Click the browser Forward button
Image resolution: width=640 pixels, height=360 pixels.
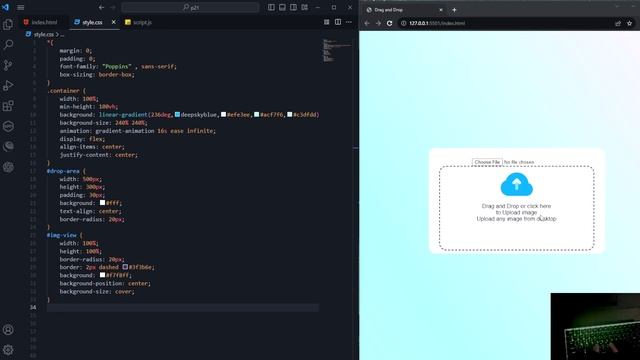pos(378,23)
